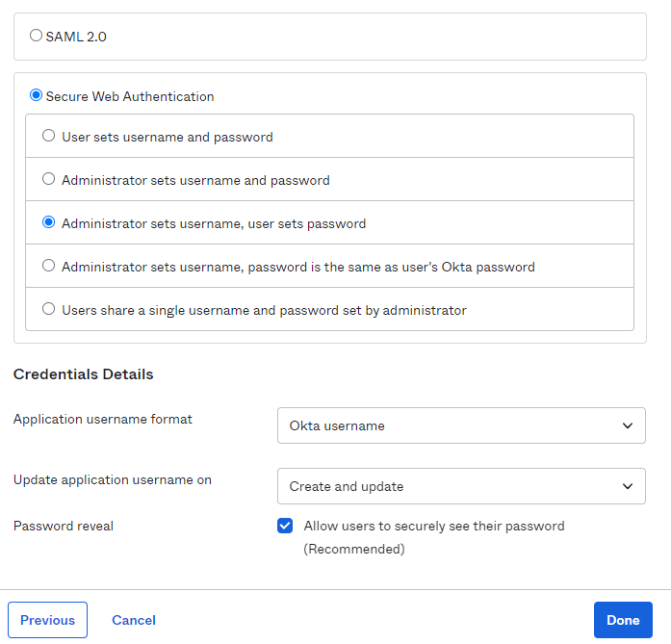Select "User sets username and password"
The height and width of the screenshot is (644, 671).
(49, 137)
